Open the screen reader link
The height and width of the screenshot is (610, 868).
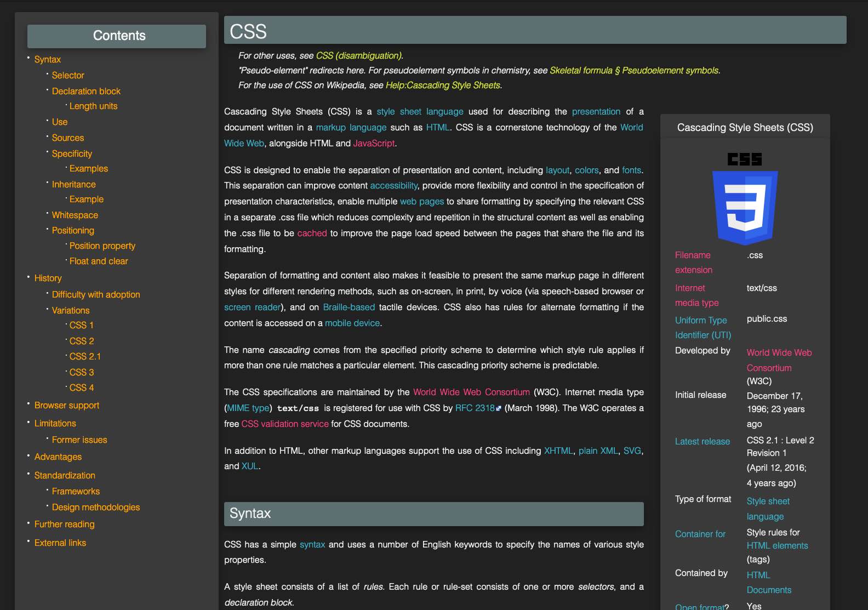(253, 307)
